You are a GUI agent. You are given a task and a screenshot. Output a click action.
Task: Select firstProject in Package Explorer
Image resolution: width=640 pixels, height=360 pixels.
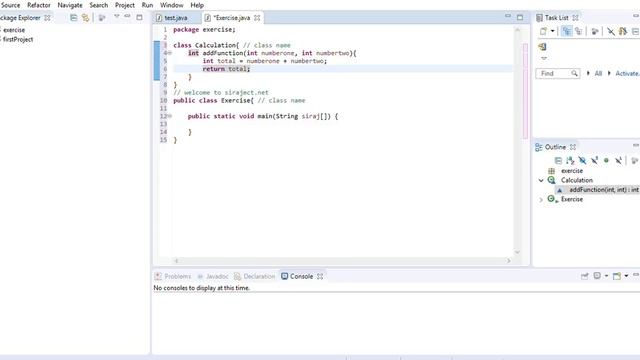click(x=18, y=40)
